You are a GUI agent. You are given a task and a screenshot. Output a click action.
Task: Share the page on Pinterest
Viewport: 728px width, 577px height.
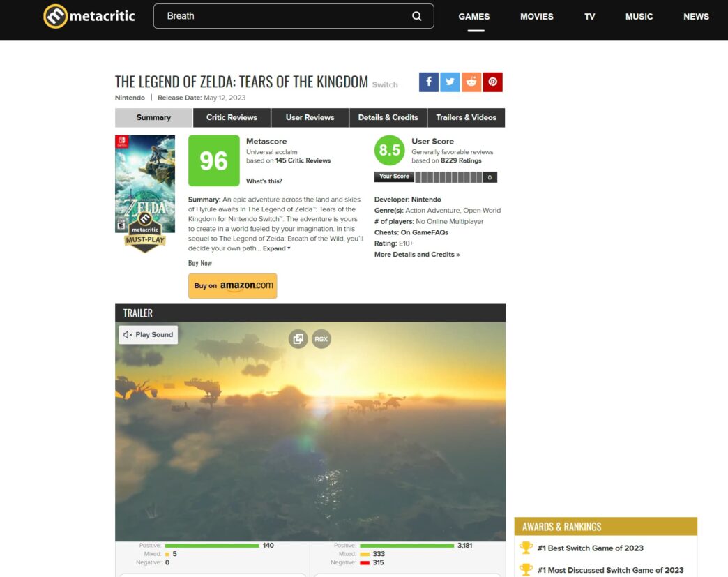(492, 82)
